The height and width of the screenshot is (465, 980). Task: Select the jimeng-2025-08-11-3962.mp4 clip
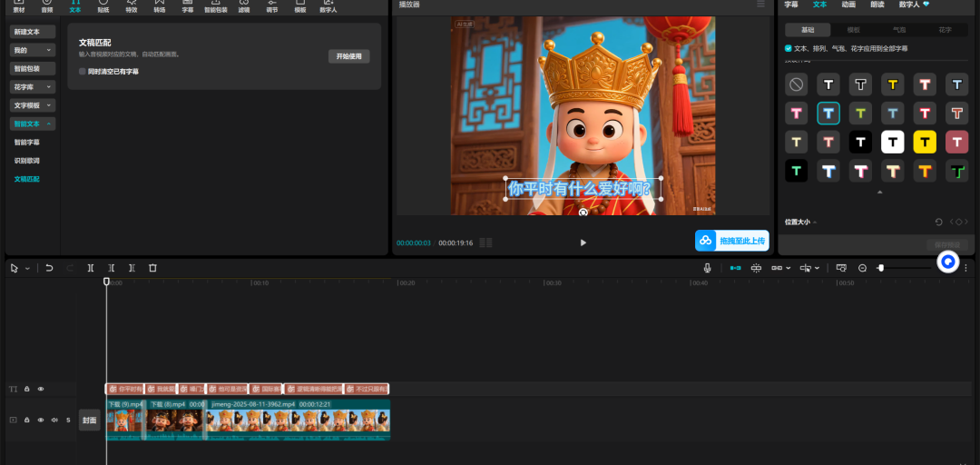click(299, 420)
